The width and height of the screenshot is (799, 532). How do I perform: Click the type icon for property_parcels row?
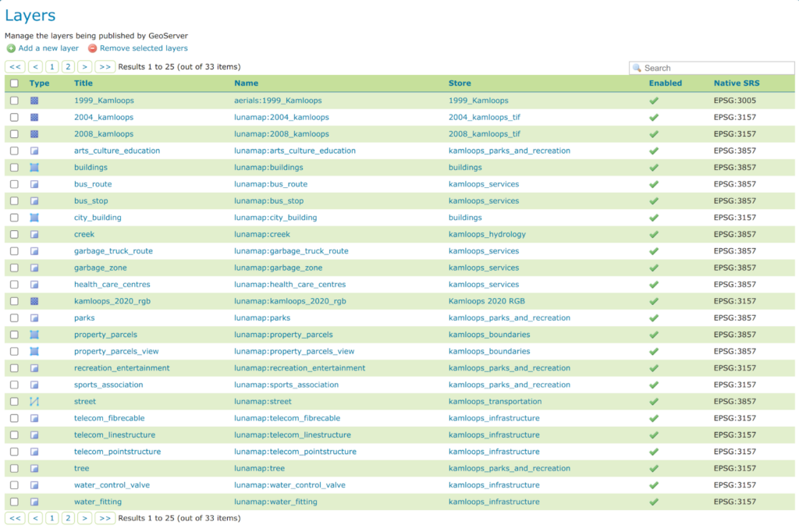click(x=34, y=335)
